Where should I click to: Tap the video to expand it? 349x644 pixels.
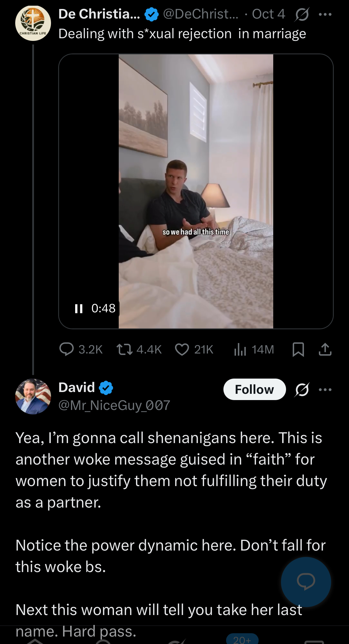(x=196, y=191)
